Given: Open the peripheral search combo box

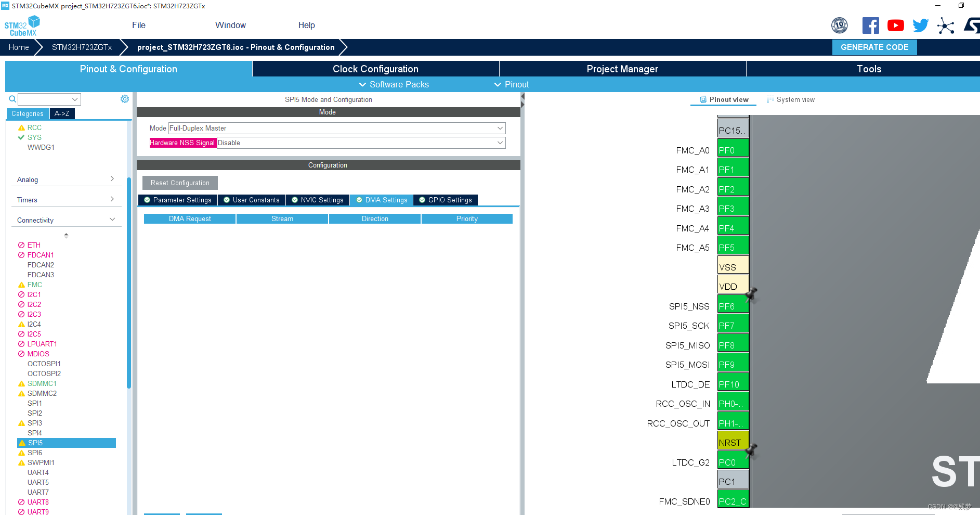Looking at the screenshot, I should (x=49, y=99).
